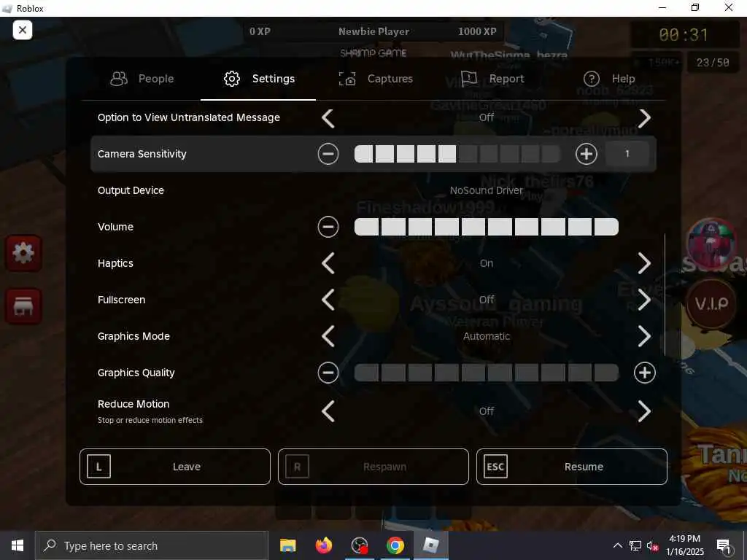Open the People tab
Viewport: 747px width, 560px height.
point(142,79)
